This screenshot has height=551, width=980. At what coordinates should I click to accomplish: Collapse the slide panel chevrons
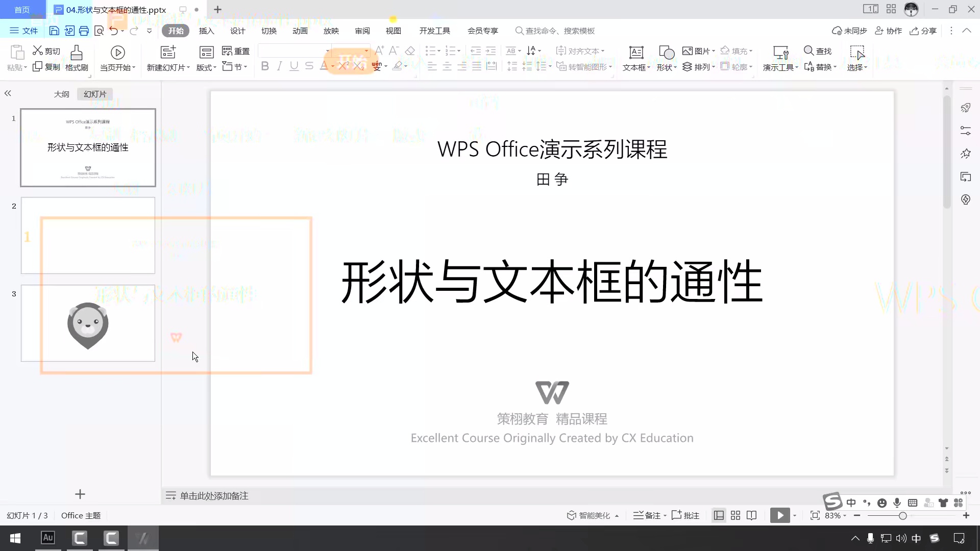coord(8,93)
